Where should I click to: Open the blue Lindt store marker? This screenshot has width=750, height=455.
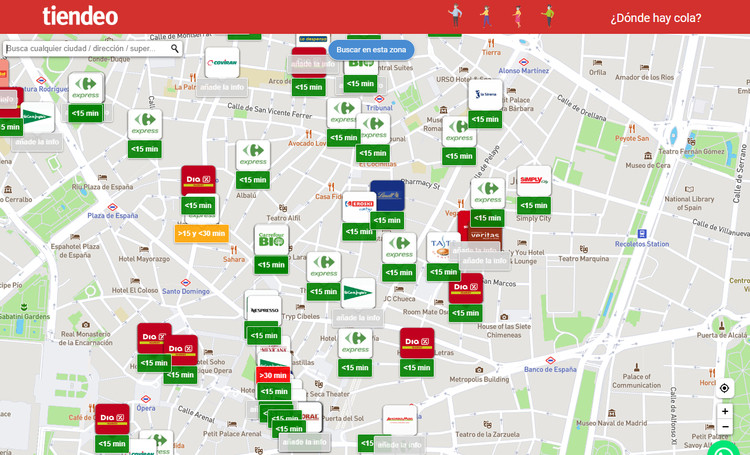click(x=387, y=195)
